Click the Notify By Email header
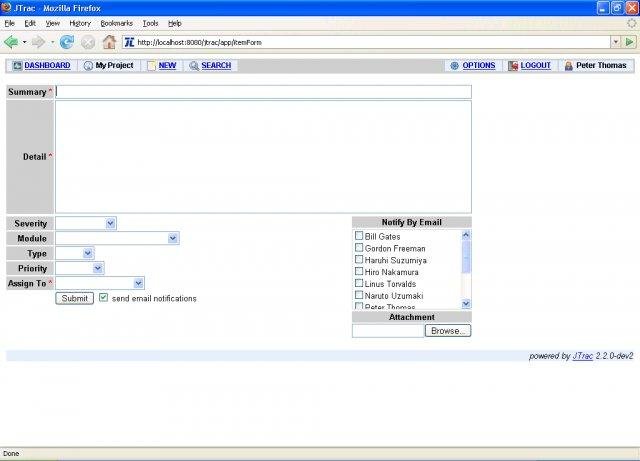The height and width of the screenshot is (461, 640). [412, 222]
